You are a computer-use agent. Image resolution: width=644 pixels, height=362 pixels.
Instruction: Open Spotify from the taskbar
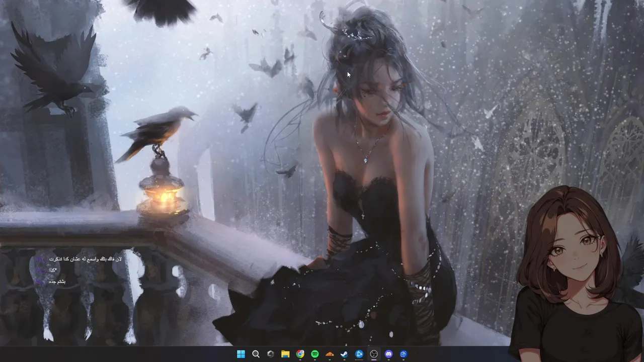coord(315,354)
